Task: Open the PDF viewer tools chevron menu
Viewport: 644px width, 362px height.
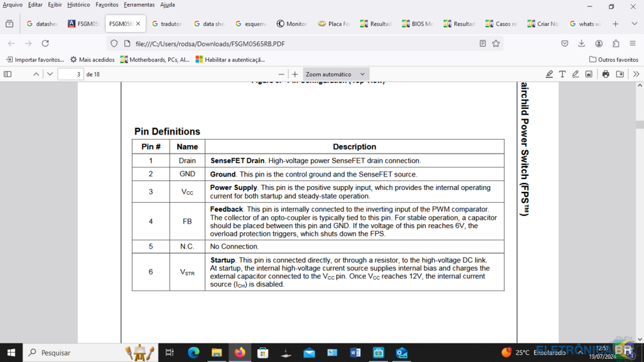Action: click(x=636, y=74)
